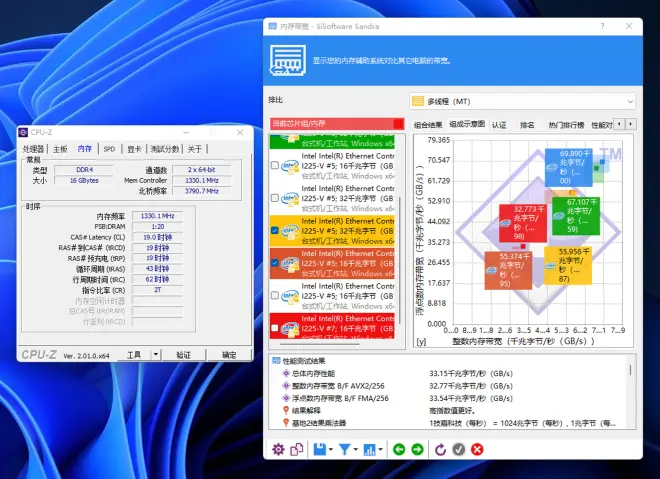660x479 pixels.
Task: Open the settings gear in Sandra toolbar
Action: pyautogui.click(x=278, y=449)
